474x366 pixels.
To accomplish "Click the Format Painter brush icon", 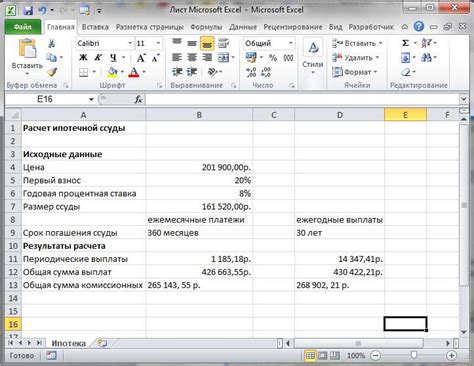I will coord(52,72).
